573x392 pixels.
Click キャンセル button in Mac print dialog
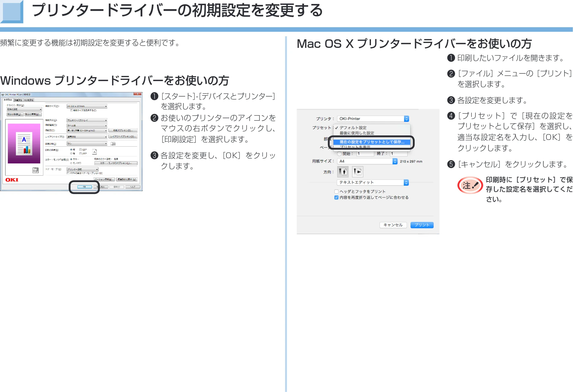click(393, 225)
